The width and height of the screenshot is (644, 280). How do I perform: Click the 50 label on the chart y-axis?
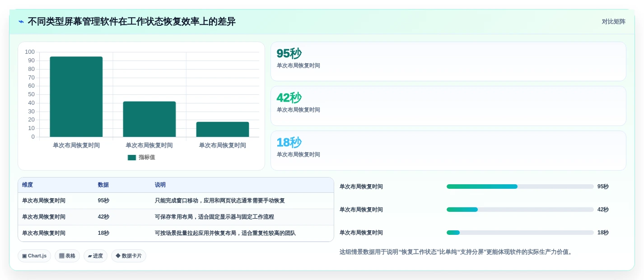[31, 94]
